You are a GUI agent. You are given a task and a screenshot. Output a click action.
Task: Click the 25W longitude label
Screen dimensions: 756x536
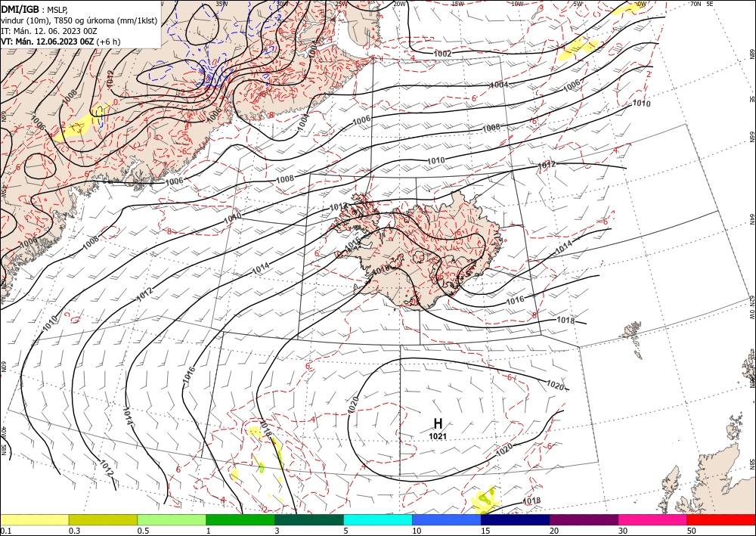[x=341, y=4]
